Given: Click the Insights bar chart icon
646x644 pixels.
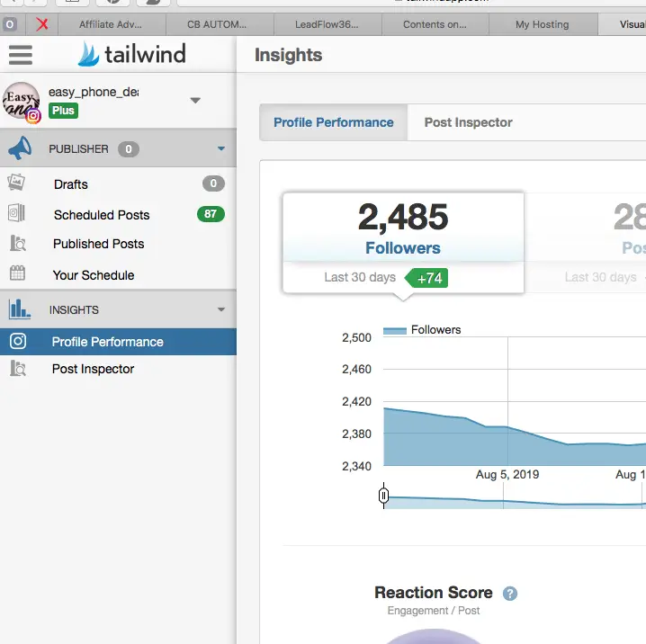Looking at the screenshot, I should [20, 309].
